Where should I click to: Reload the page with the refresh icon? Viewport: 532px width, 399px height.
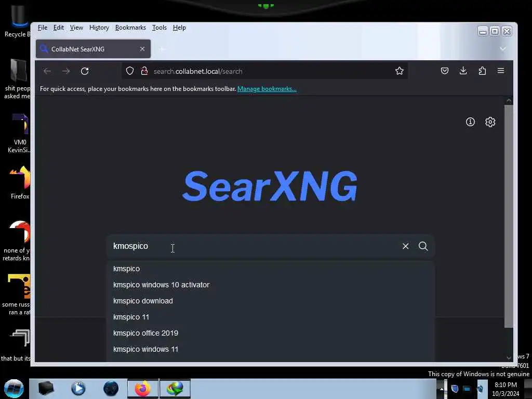(85, 71)
